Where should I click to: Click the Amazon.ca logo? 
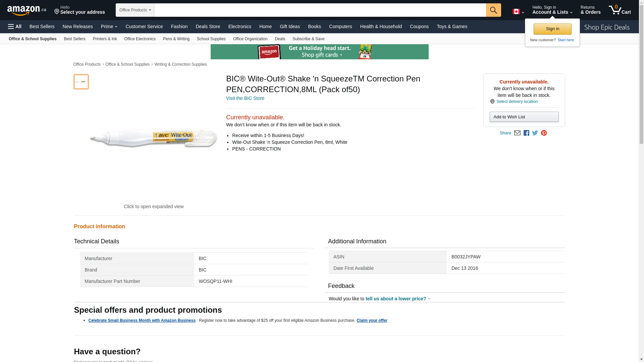coord(26,10)
